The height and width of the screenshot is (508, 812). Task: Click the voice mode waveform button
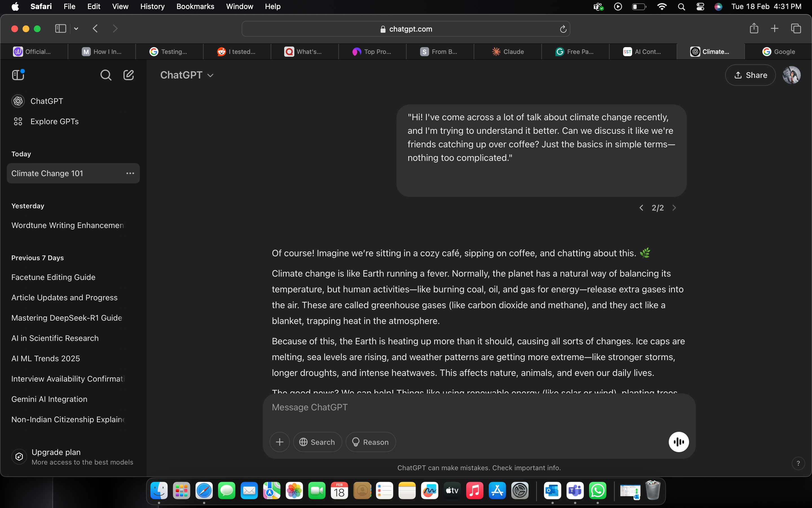coord(678,442)
